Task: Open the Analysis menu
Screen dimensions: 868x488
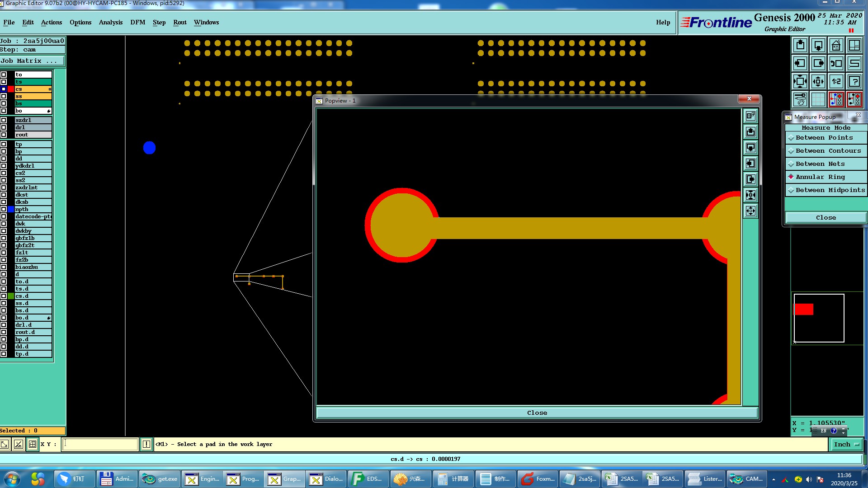Action: click(x=110, y=23)
